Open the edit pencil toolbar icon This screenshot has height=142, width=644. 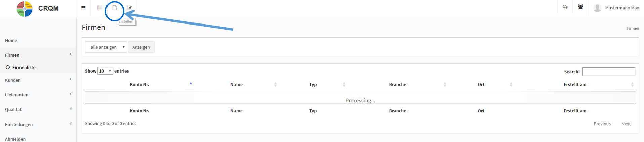pos(129,8)
